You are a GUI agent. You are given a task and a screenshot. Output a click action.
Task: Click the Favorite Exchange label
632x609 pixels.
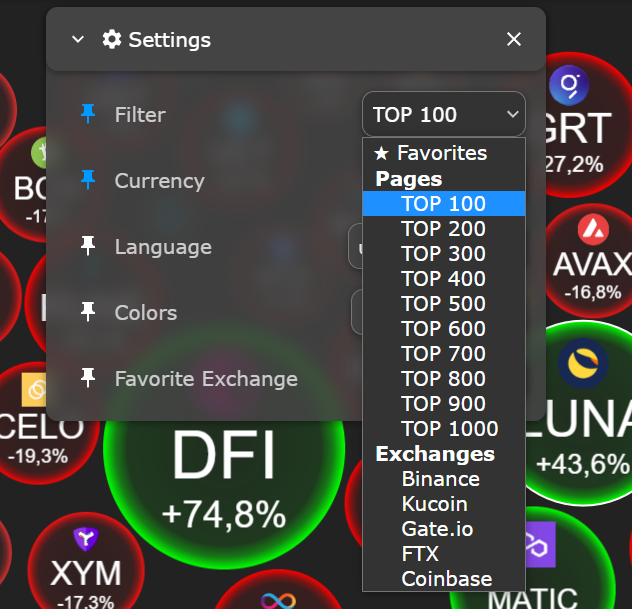coord(206,379)
